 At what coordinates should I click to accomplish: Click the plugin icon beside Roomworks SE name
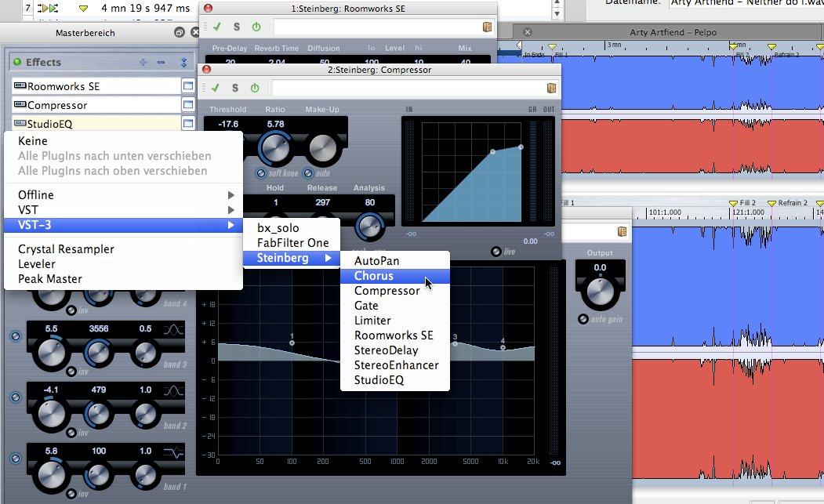pos(20,85)
